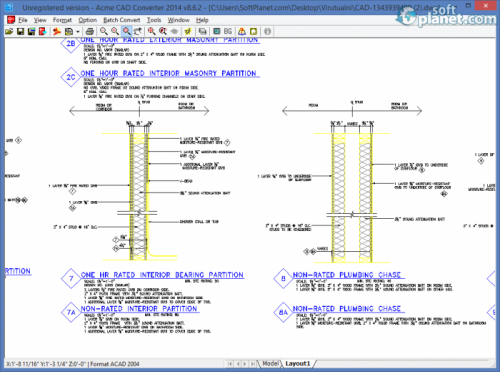Click the yellow document Layout icon
This screenshot has height=372, width=500.
point(69,31)
